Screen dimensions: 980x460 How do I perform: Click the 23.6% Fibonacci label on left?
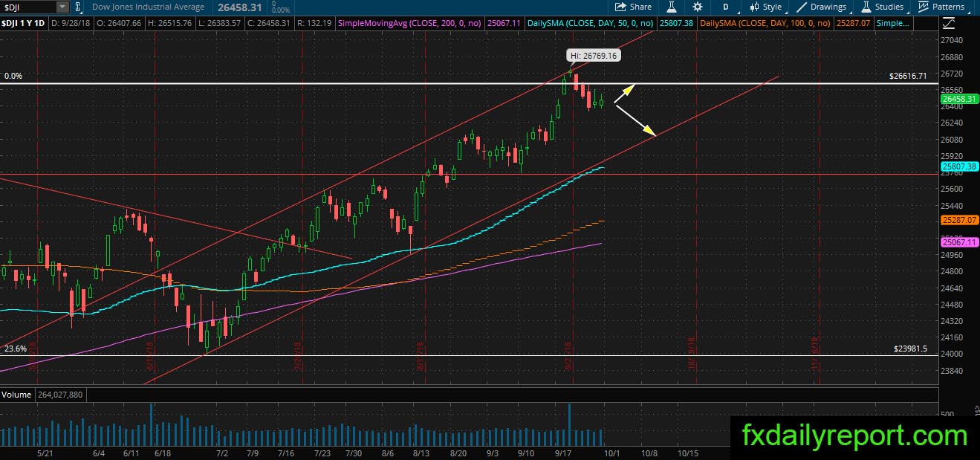pos(15,348)
